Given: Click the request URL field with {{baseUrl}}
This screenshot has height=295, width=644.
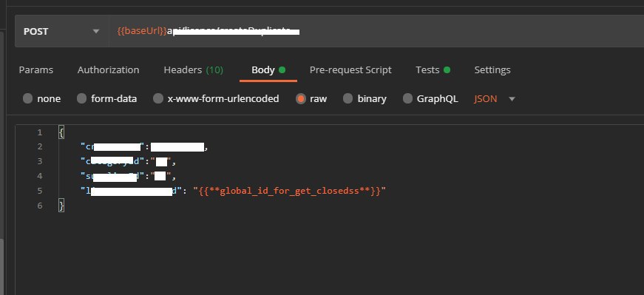Looking at the screenshot, I should [x=376, y=31].
